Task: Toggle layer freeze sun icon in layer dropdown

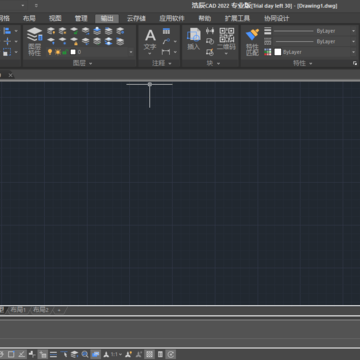Action: point(57,52)
